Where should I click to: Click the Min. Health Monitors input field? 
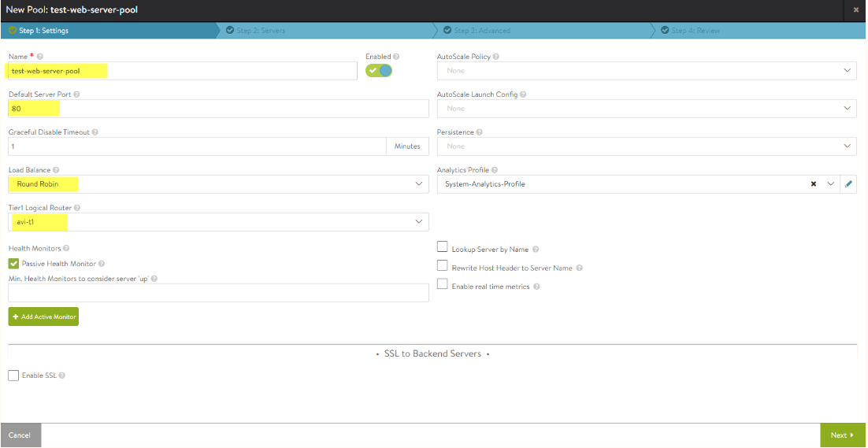point(219,293)
